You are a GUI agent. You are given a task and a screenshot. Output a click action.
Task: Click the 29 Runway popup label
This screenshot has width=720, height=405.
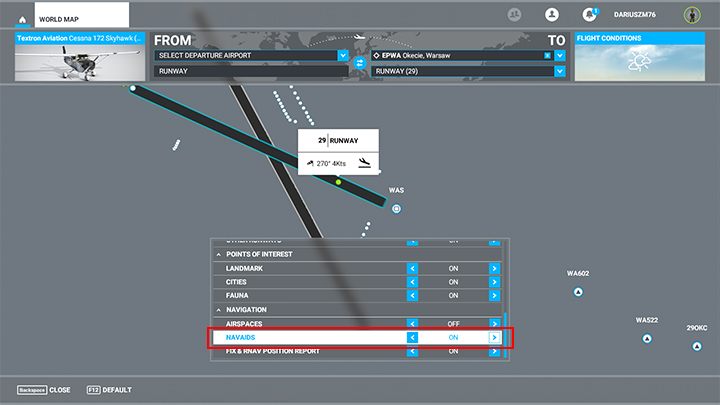pos(338,141)
